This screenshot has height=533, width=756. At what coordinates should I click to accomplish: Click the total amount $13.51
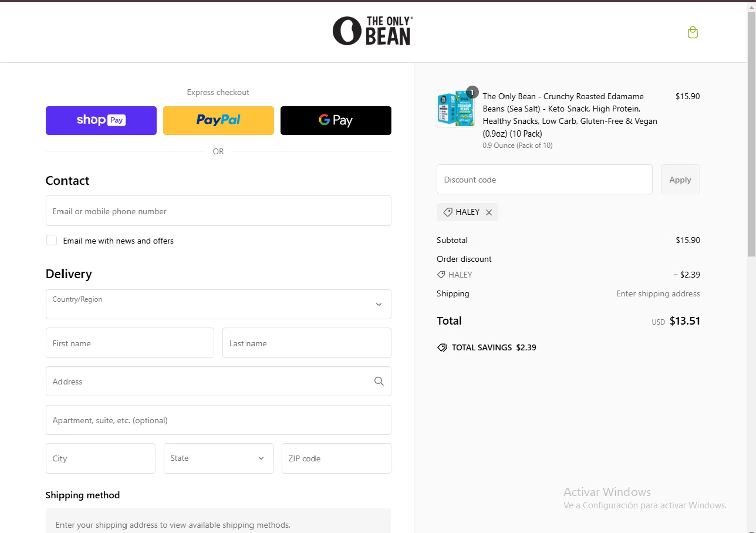click(684, 321)
